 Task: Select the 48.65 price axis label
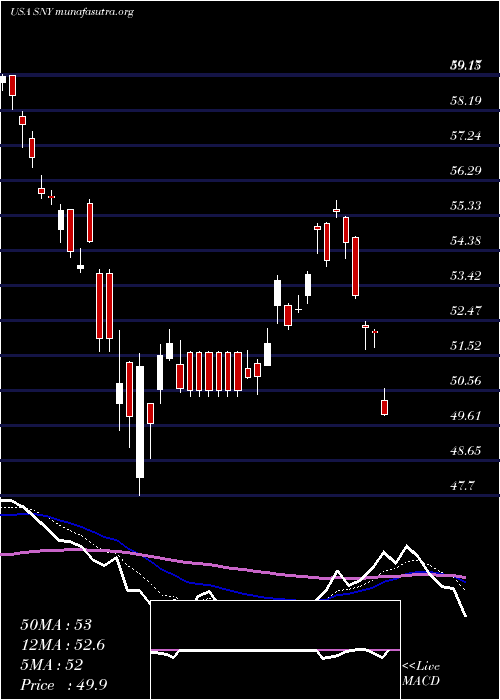click(x=465, y=451)
